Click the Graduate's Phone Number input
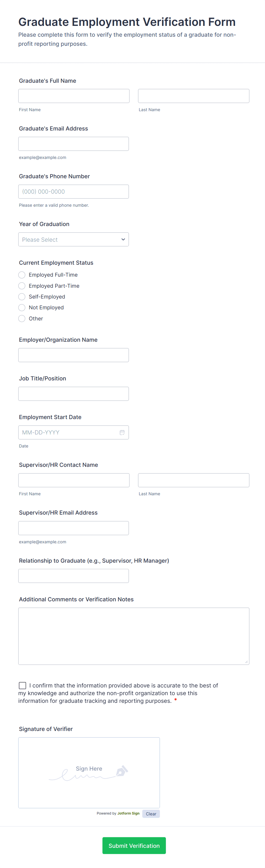265x868 pixels. tap(73, 192)
